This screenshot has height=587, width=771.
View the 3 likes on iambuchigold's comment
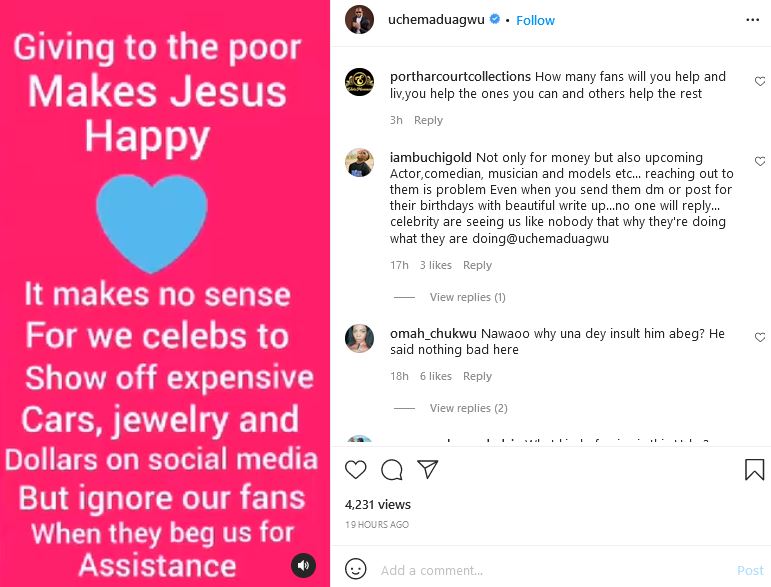(435, 265)
